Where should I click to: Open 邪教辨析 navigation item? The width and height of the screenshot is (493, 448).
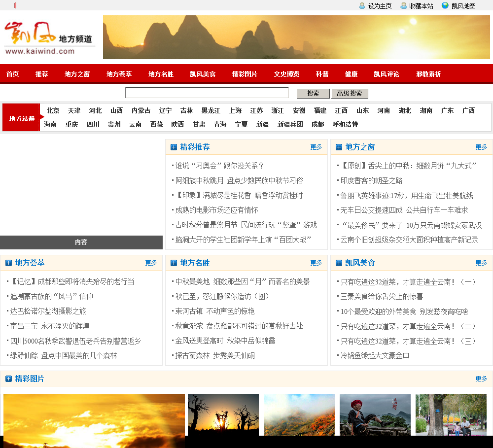[428, 74]
